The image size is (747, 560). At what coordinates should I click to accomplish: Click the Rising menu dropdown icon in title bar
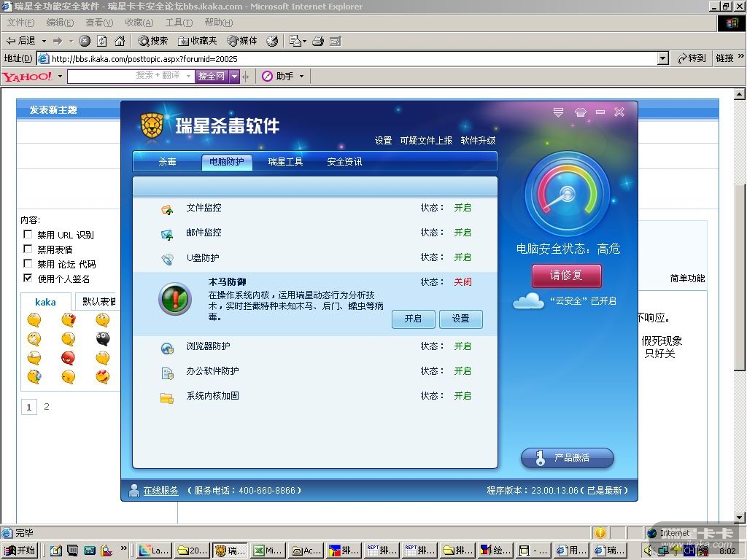558,112
